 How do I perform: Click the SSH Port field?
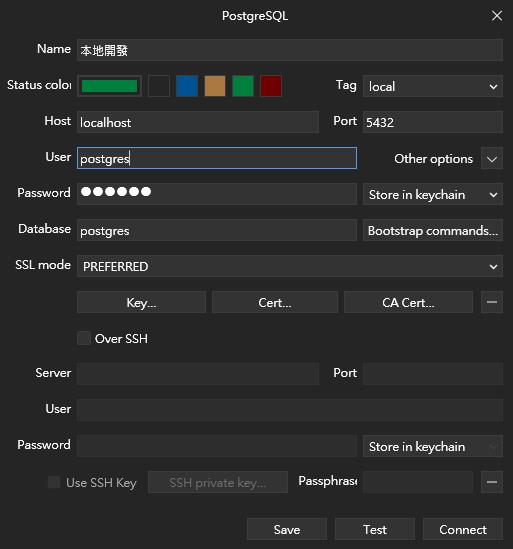[x=433, y=374]
